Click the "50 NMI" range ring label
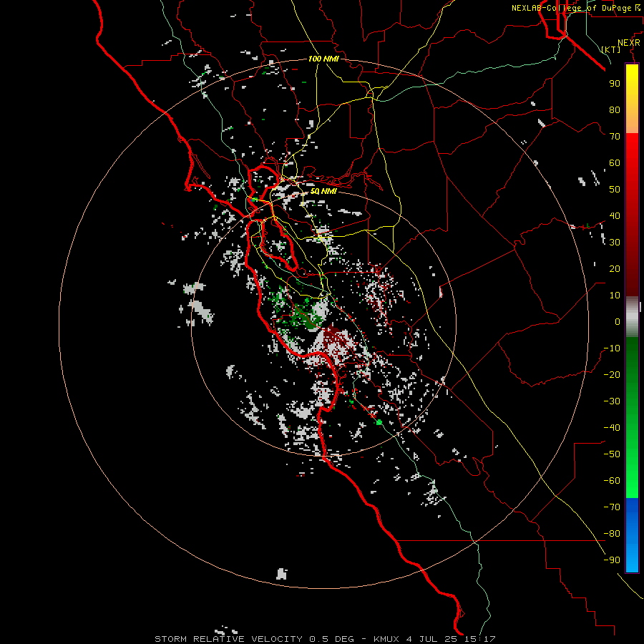644x644 pixels. [323, 191]
